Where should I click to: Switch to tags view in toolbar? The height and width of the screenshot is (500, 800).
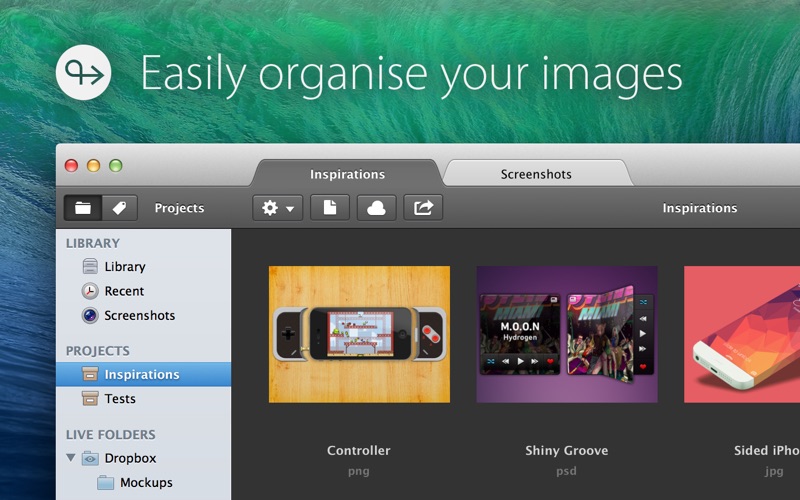(x=119, y=208)
